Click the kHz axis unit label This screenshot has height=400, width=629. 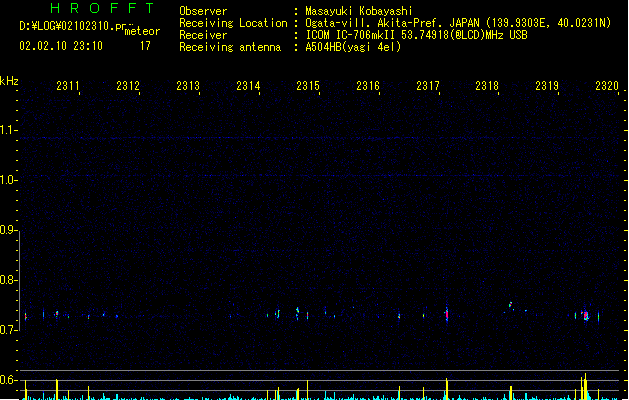pos(9,81)
